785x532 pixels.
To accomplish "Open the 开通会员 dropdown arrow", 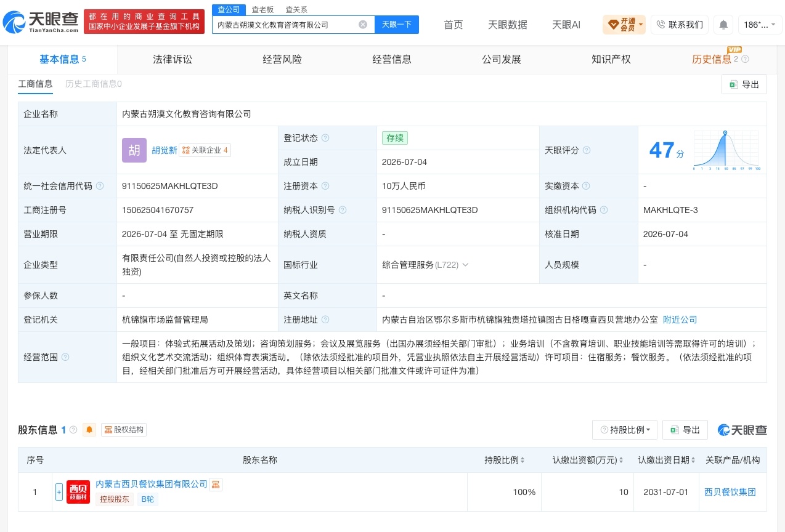I will 641,25.
